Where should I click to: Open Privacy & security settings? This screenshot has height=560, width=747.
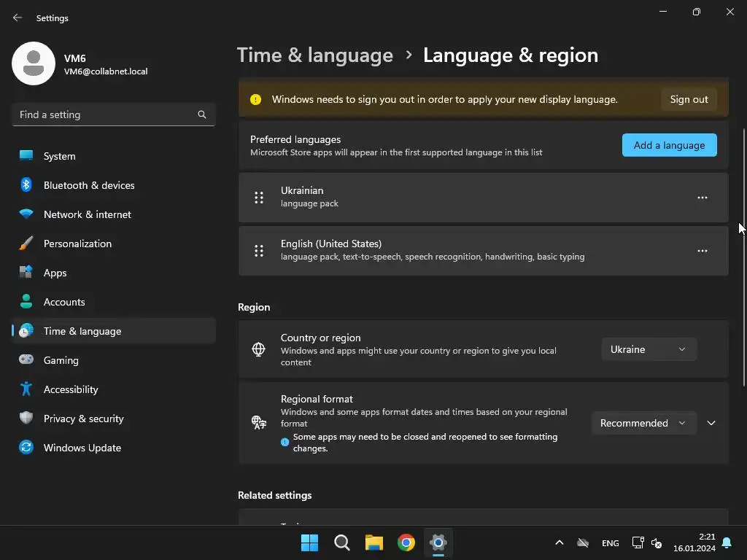(x=113, y=418)
